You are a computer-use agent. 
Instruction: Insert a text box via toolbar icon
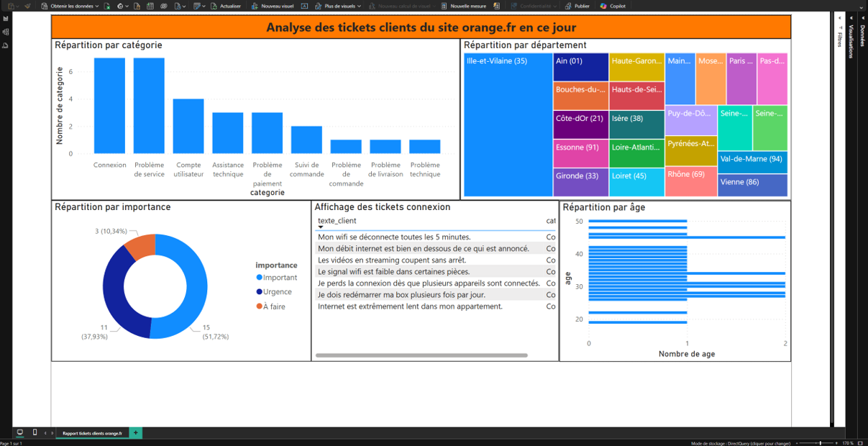304,6
